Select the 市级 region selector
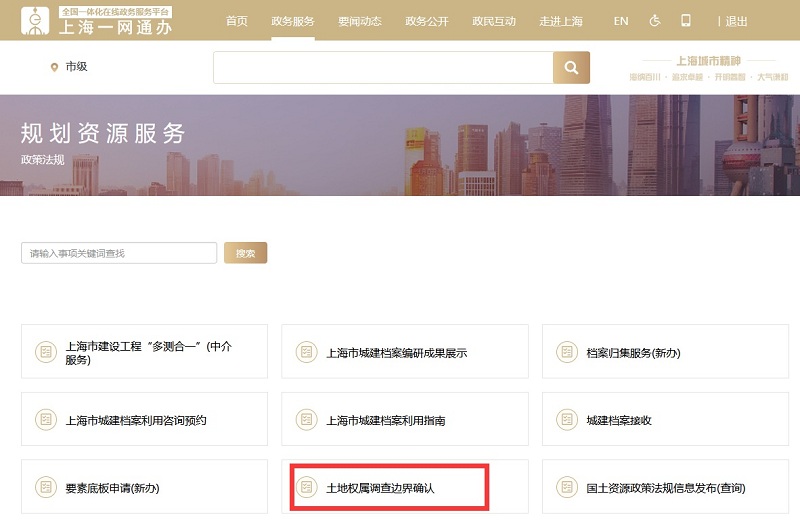Viewport: 800px width, 523px height. 77,66
